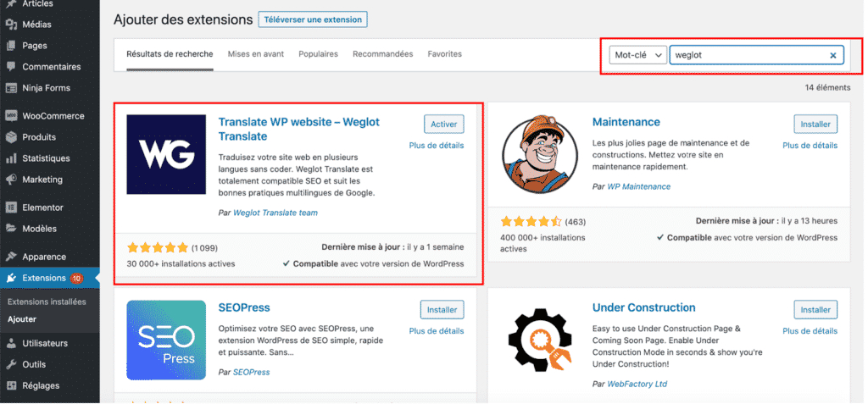Install the Maintenance plugin
The image size is (868, 404).
(x=815, y=125)
